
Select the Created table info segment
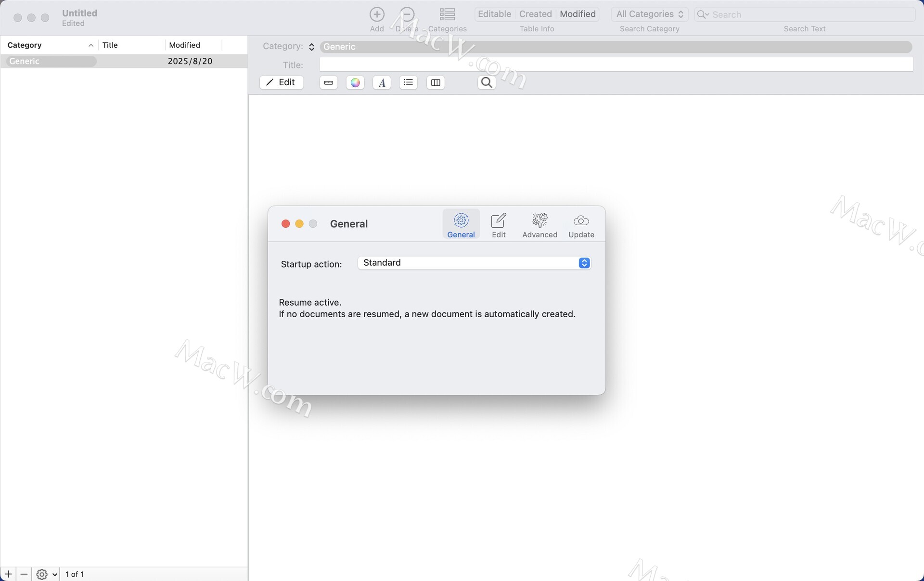click(x=535, y=14)
